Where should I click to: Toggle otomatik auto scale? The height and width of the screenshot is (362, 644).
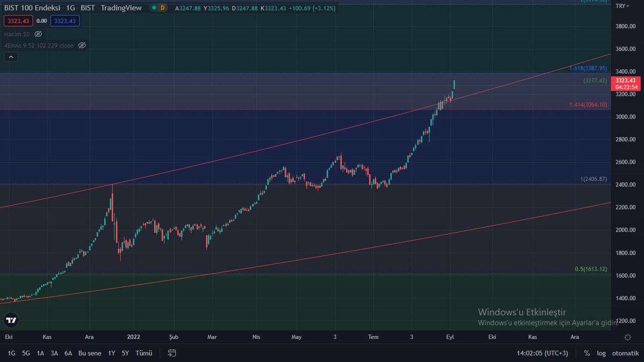(x=625, y=353)
